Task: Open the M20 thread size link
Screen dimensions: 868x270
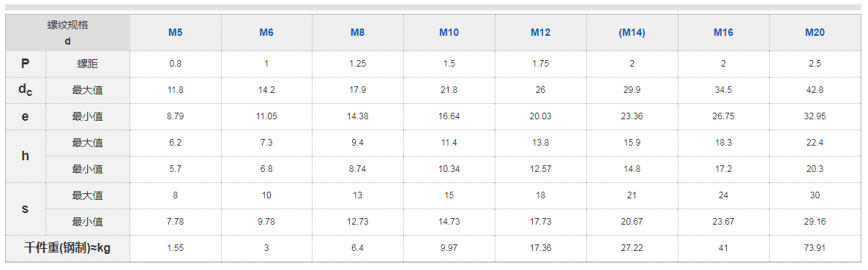Action: (815, 33)
